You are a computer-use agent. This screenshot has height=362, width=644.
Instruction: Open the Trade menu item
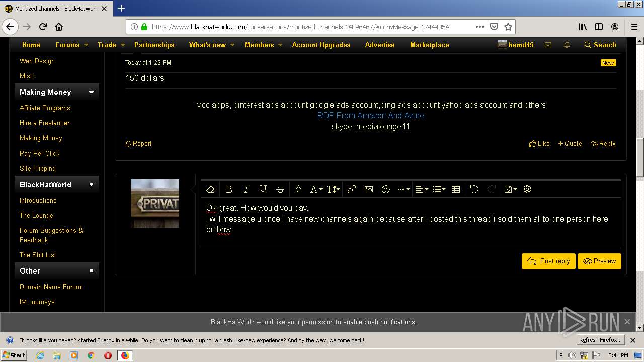tap(107, 45)
